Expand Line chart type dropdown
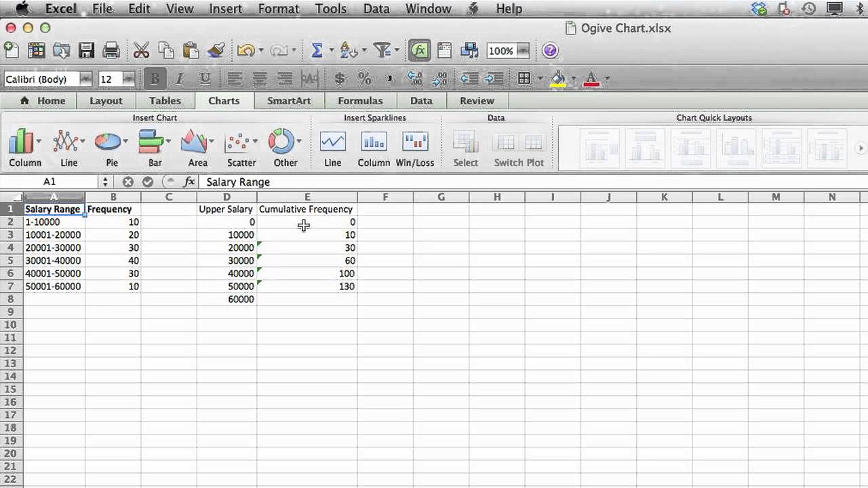Image resolution: width=868 pixels, height=488 pixels. click(83, 142)
